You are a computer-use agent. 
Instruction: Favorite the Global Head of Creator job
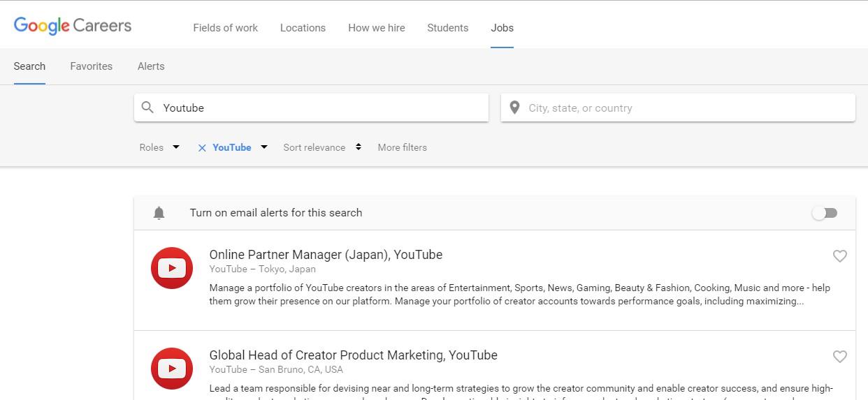click(x=839, y=357)
